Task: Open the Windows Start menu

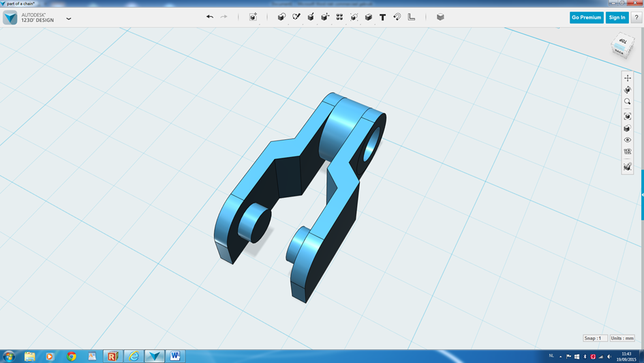Action: point(9,356)
